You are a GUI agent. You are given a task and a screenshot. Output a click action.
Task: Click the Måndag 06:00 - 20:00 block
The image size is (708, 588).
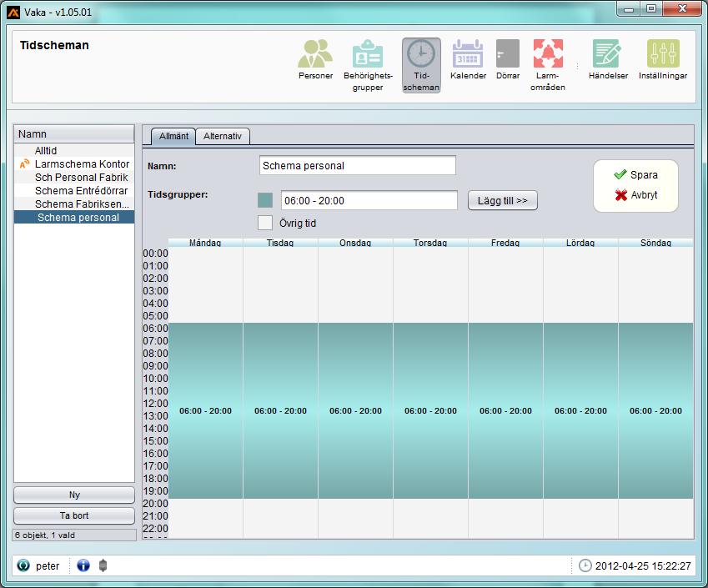pyautogui.click(x=205, y=410)
